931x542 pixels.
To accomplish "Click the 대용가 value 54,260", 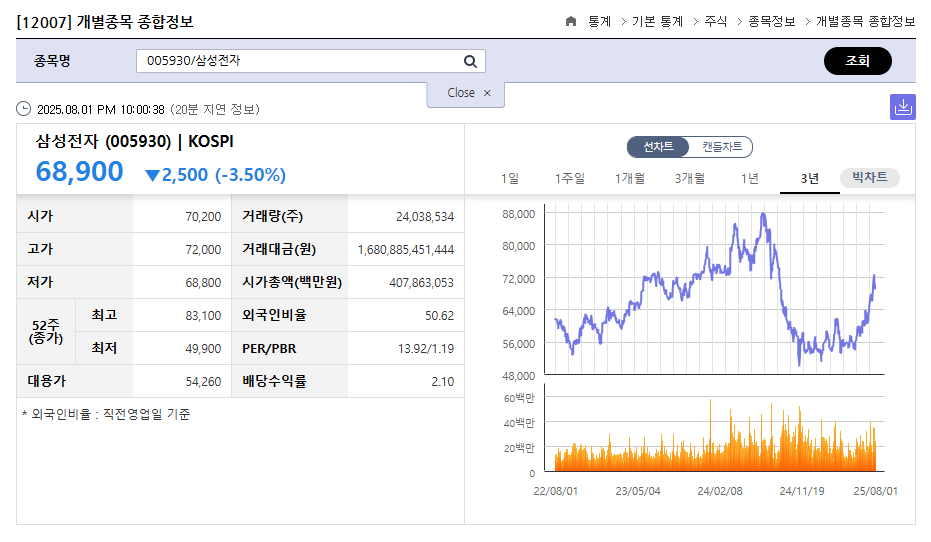I will (x=203, y=382).
